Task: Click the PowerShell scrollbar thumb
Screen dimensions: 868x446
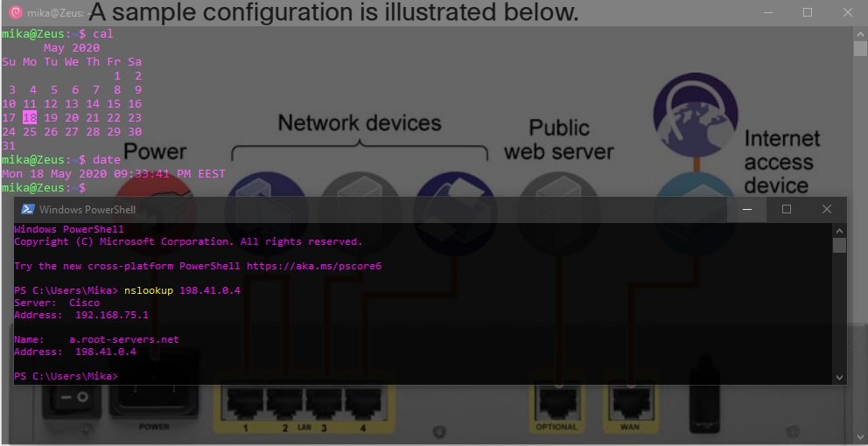Action: 839,245
